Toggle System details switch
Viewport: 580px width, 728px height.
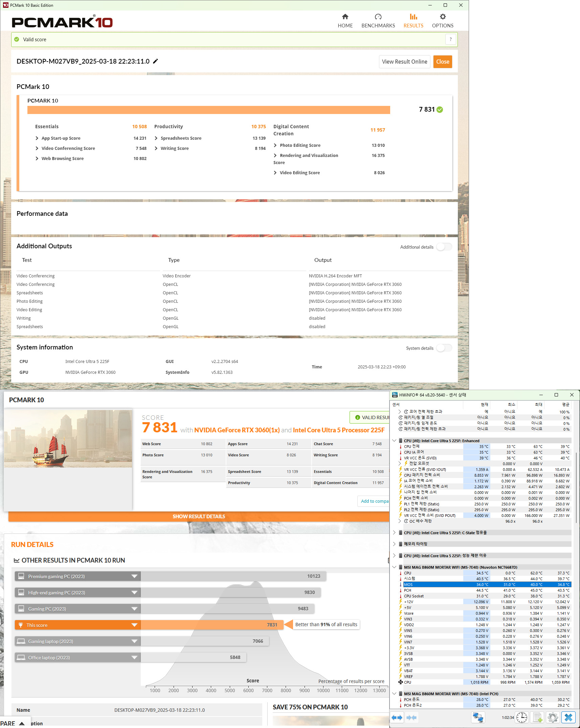pos(444,348)
